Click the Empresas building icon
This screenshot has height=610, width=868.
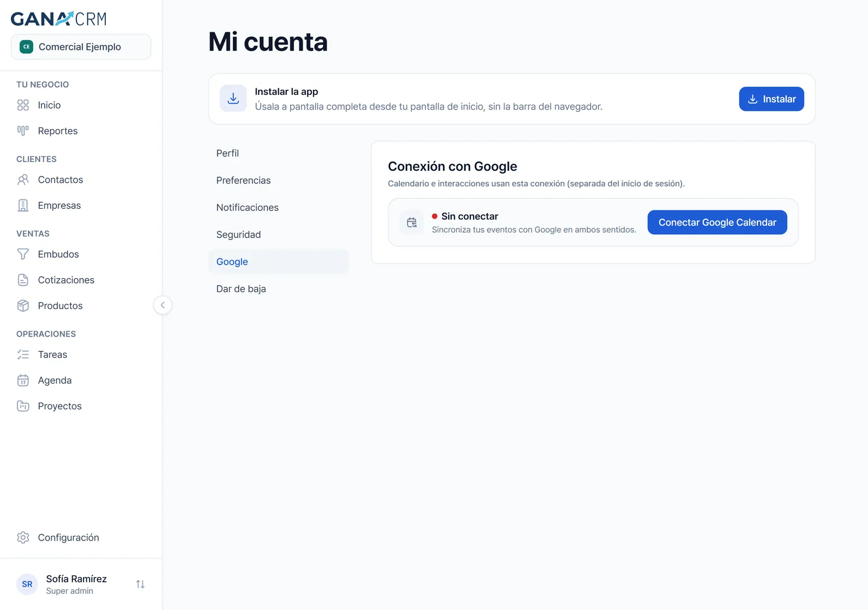(23, 206)
